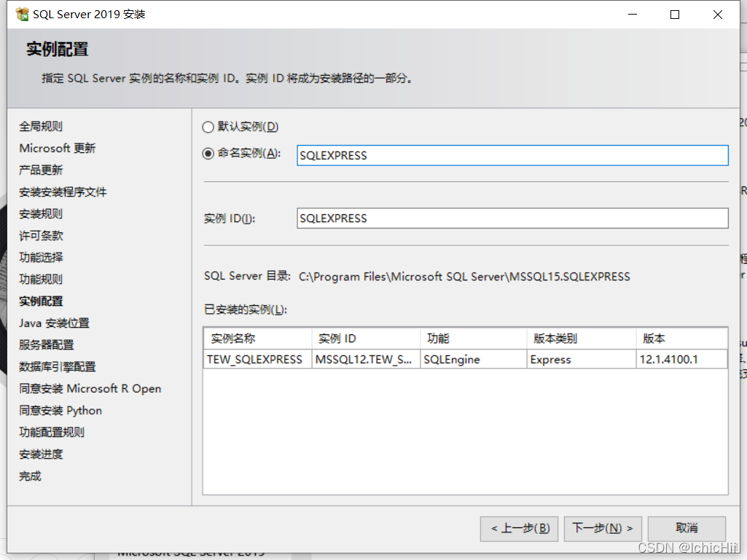Click the 数据库引擎配置 step
The width and height of the screenshot is (747, 560).
(x=58, y=367)
